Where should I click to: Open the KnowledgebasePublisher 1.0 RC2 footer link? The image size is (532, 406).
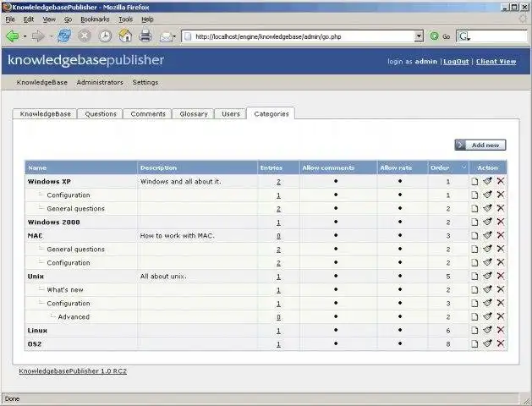click(73, 371)
